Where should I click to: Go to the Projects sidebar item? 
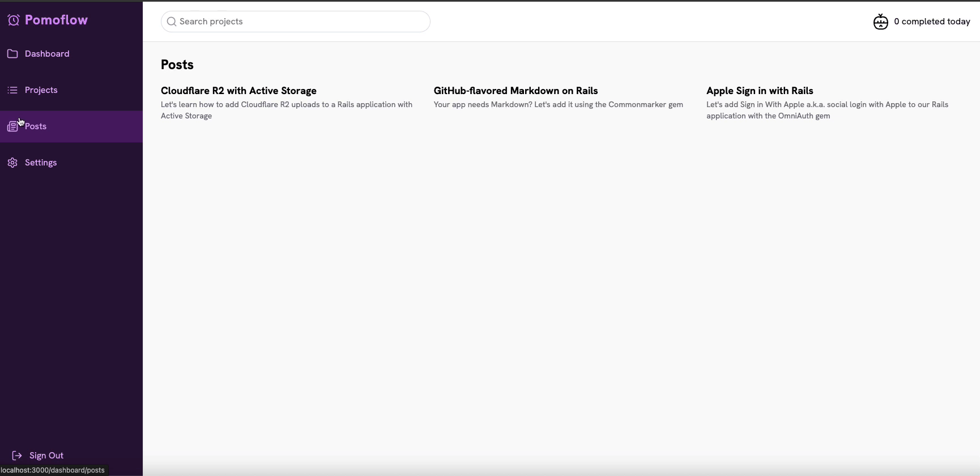[x=41, y=90]
